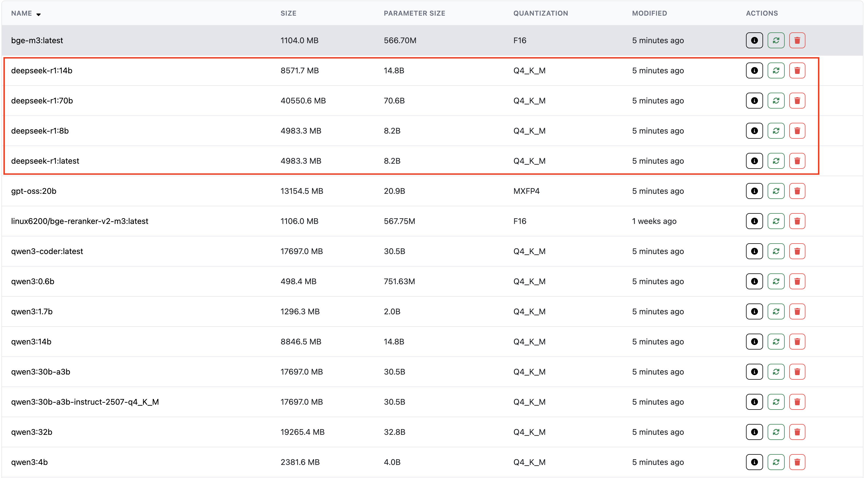Toggle sort arrow next to NAME
This screenshot has height=478, width=868.
click(x=38, y=14)
